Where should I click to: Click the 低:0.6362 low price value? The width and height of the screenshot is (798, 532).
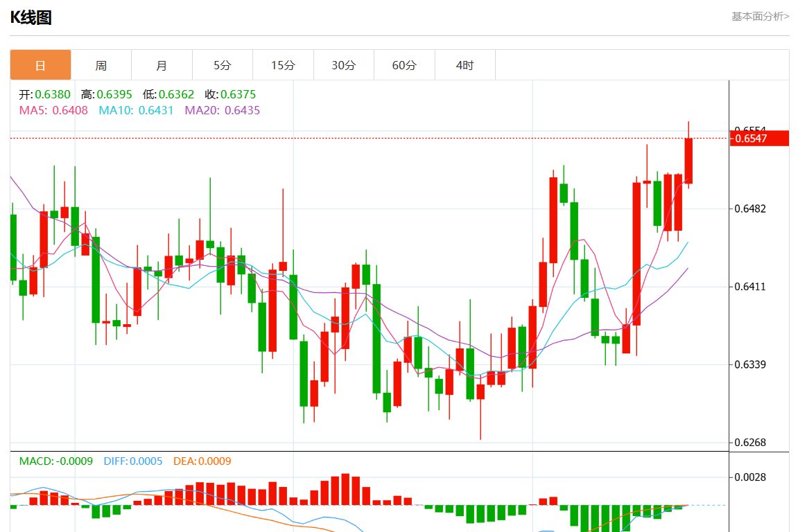point(168,95)
